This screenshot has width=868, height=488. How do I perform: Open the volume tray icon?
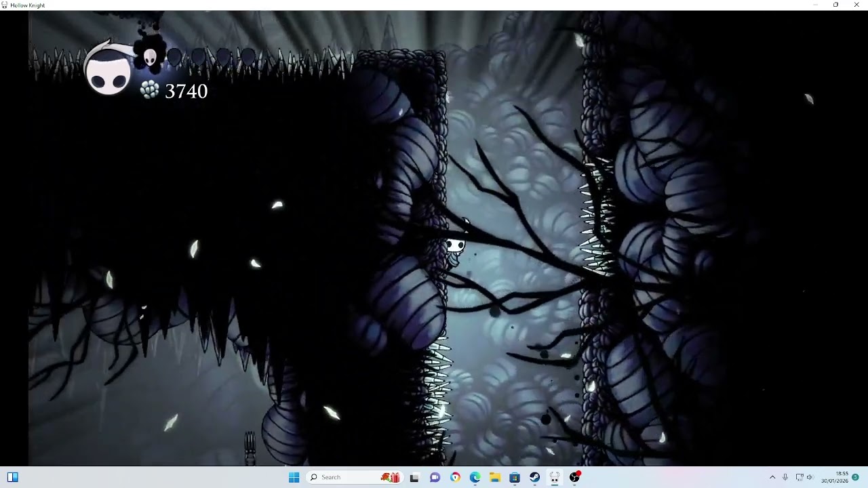[810, 477]
